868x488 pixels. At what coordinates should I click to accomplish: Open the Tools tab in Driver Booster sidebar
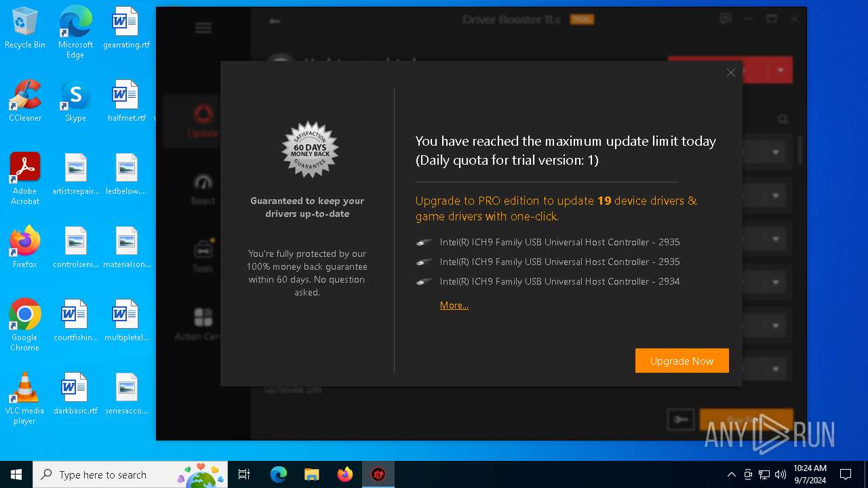click(x=203, y=256)
